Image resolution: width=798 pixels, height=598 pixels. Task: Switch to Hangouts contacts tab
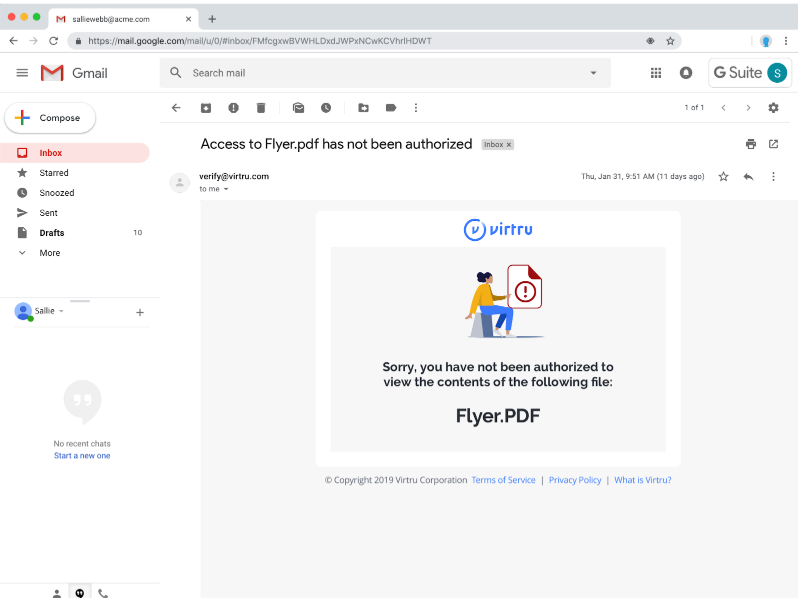pos(57,593)
